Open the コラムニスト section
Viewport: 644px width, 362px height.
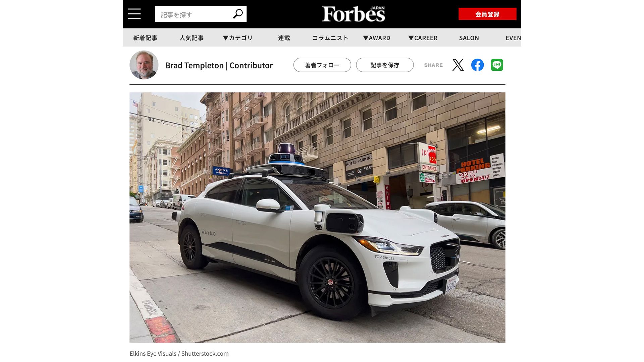click(x=330, y=38)
